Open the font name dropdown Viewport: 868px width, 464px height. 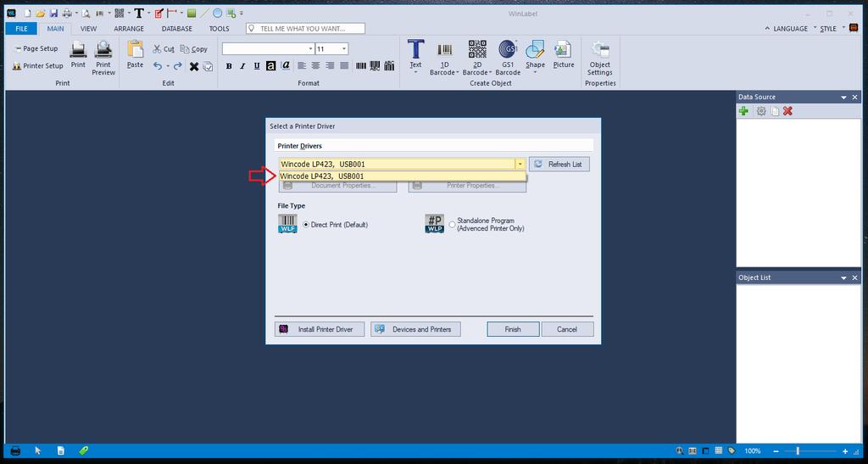[x=310, y=49]
